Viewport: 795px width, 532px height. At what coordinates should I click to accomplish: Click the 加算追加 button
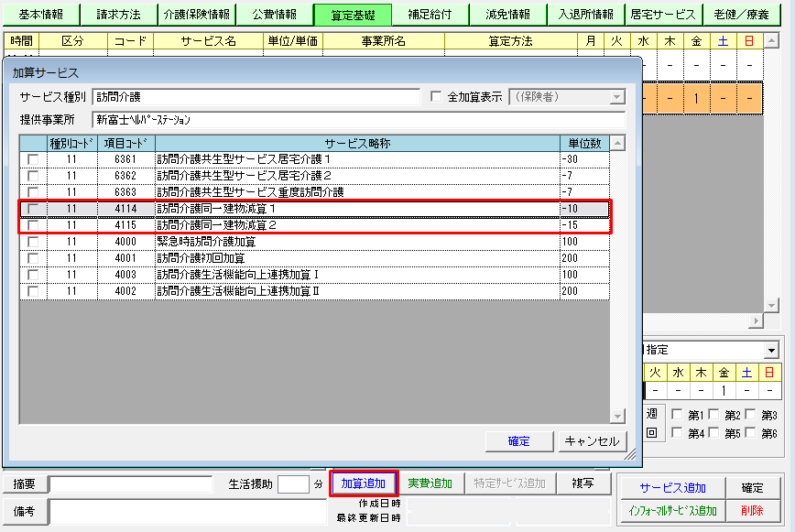pyautogui.click(x=364, y=483)
